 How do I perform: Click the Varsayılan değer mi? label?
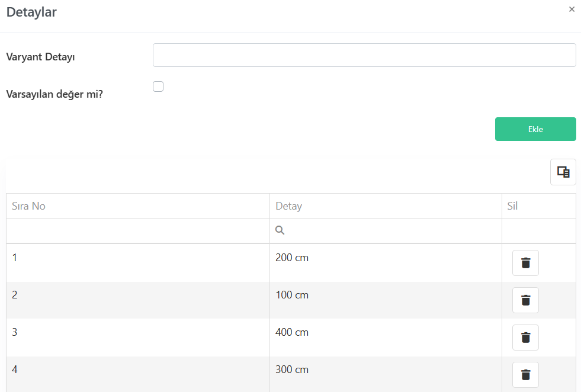(x=54, y=94)
